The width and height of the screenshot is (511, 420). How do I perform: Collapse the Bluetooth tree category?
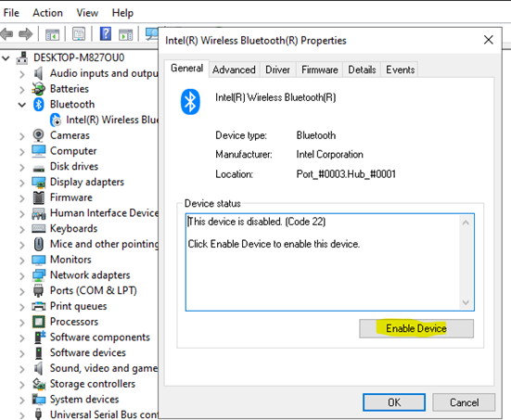point(22,105)
